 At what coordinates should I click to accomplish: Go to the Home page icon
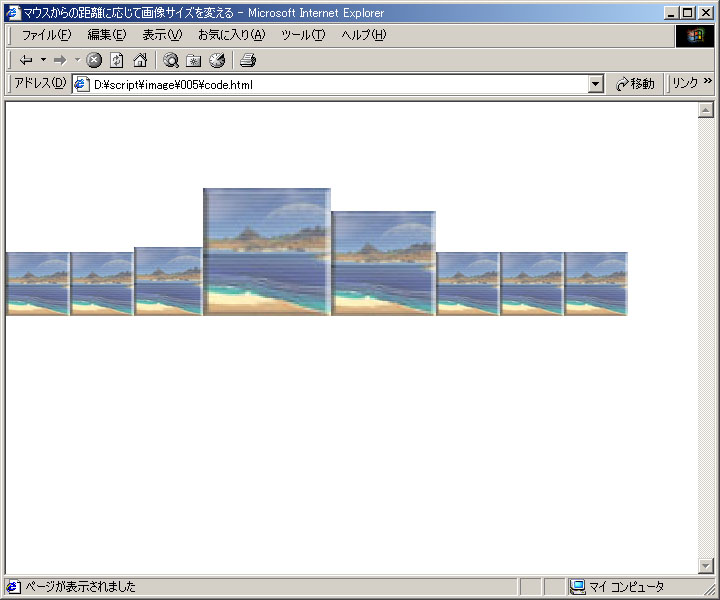point(140,60)
